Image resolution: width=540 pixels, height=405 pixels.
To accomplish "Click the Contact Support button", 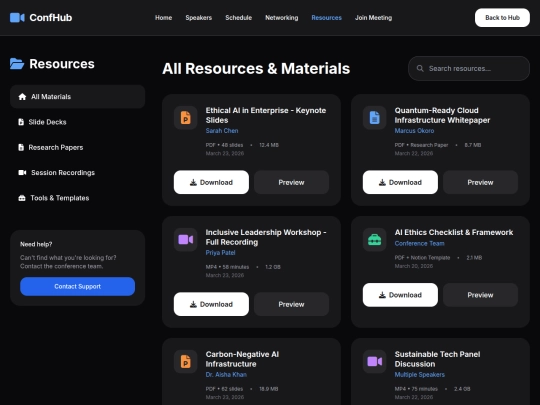I will pyautogui.click(x=77, y=287).
